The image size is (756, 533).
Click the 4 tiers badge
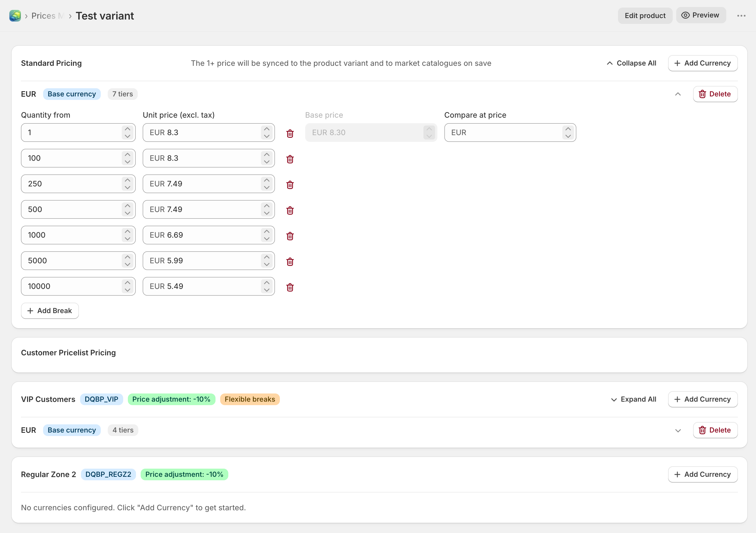tap(123, 430)
